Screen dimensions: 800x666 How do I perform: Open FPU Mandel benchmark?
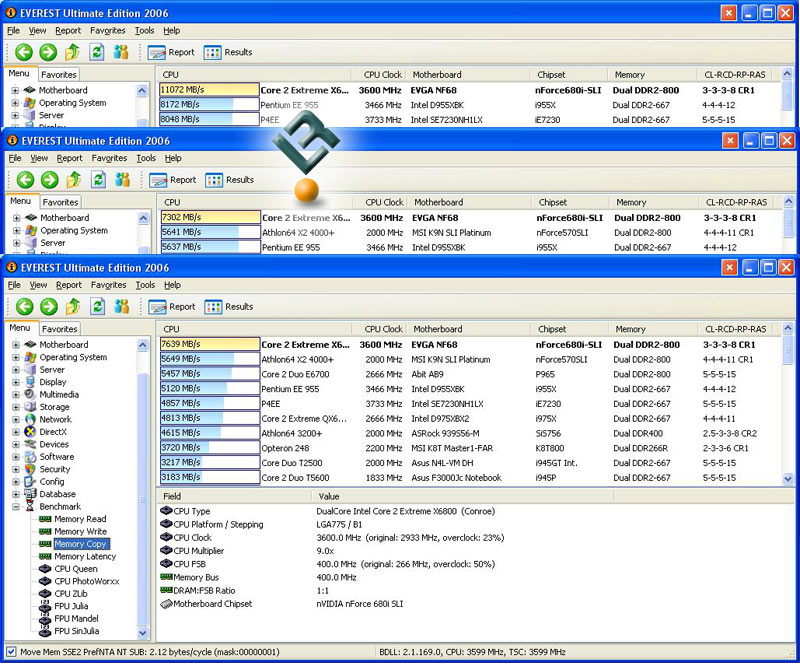pos(77,619)
